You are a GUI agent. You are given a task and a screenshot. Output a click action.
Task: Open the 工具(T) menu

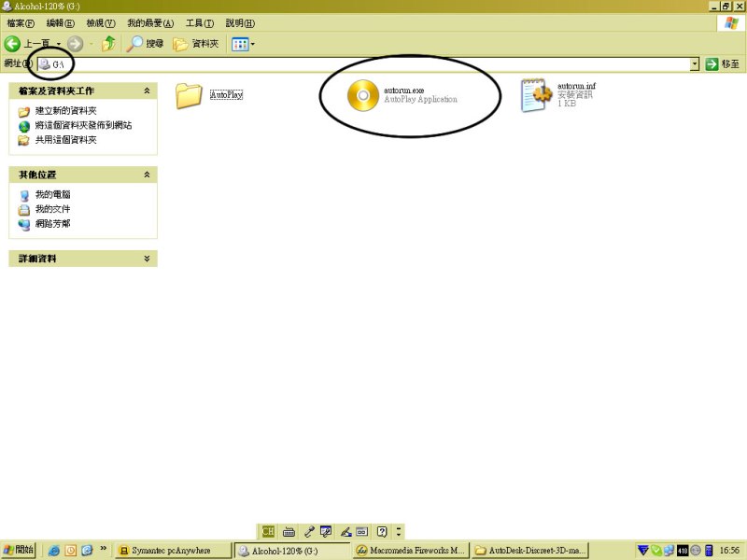point(200,22)
